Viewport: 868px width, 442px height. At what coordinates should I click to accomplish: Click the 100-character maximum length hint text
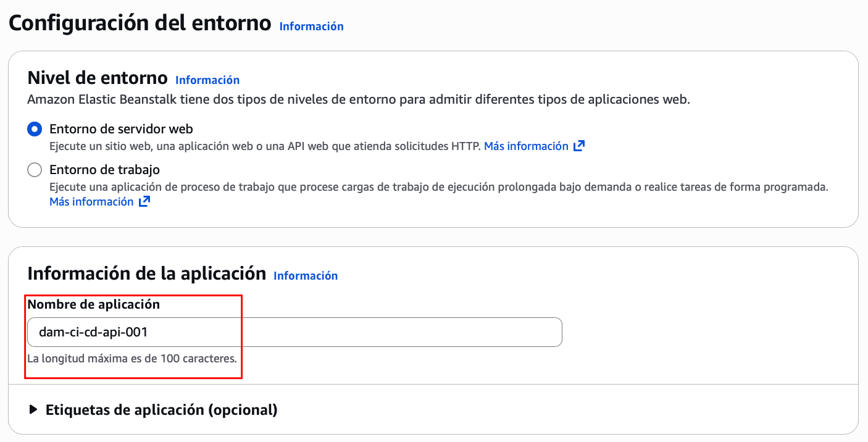pyautogui.click(x=132, y=358)
